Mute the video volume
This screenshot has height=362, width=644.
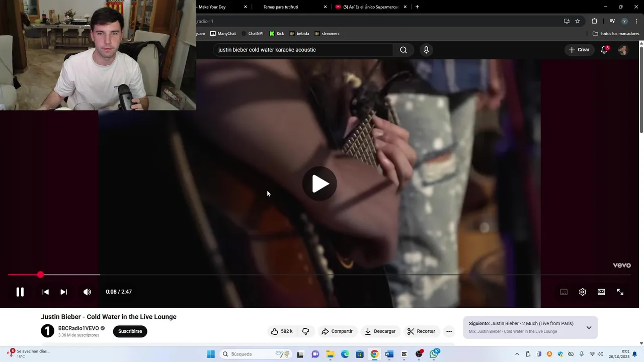pos(87,292)
